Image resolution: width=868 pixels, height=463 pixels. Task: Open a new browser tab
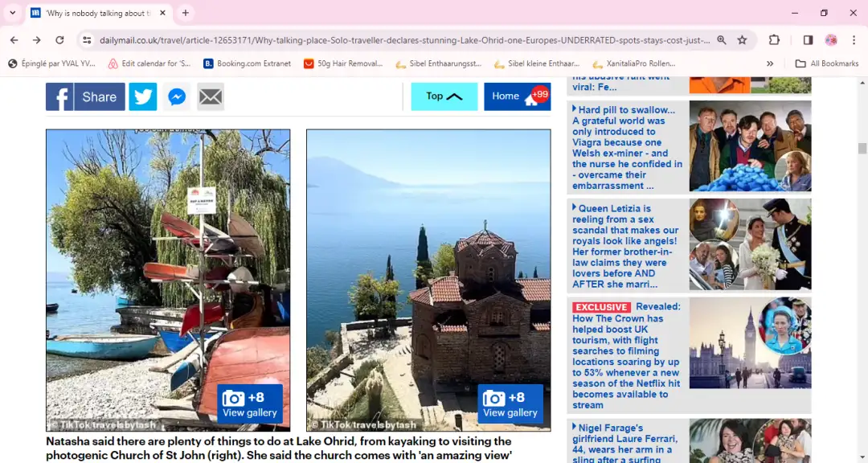(x=186, y=13)
